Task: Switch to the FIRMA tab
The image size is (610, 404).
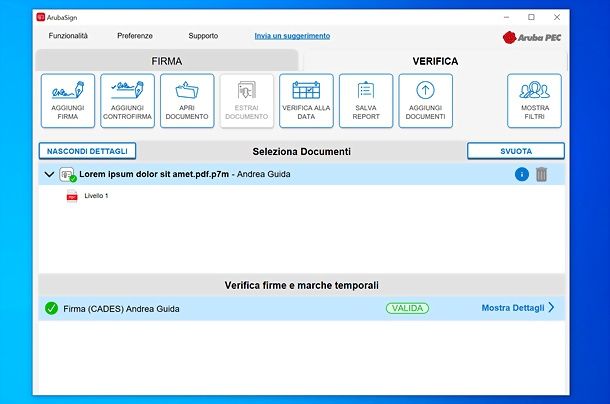Action: coord(167,61)
